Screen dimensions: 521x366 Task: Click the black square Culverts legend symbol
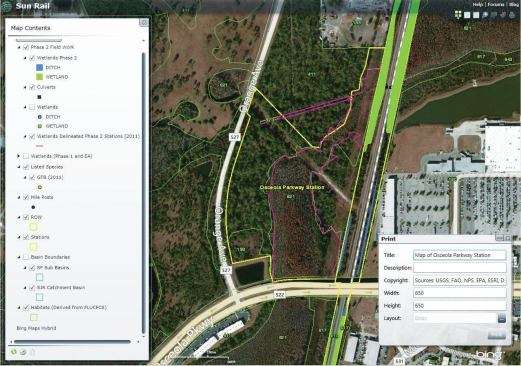click(39, 97)
